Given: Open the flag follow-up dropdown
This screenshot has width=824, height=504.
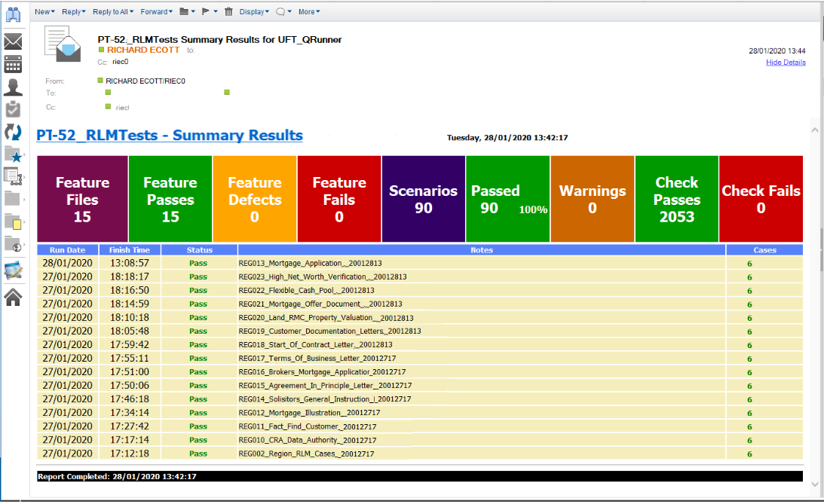Looking at the screenshot, I should (209, 11).
